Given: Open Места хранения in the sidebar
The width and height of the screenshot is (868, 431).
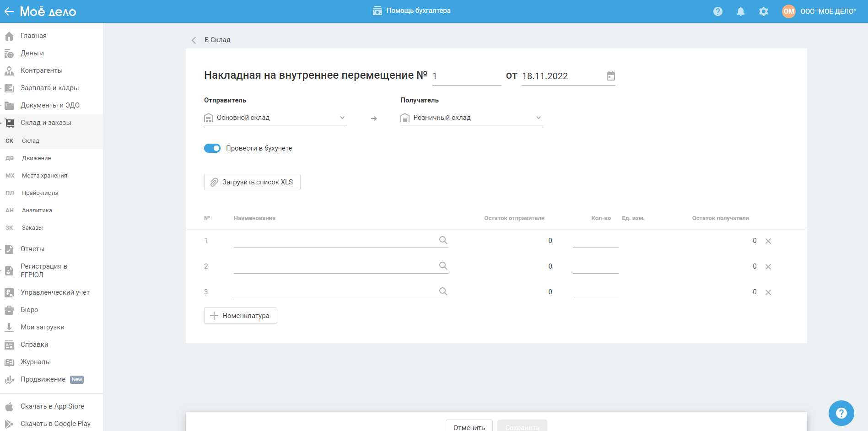Looking at the screenshot, I should tap(44, 176).
